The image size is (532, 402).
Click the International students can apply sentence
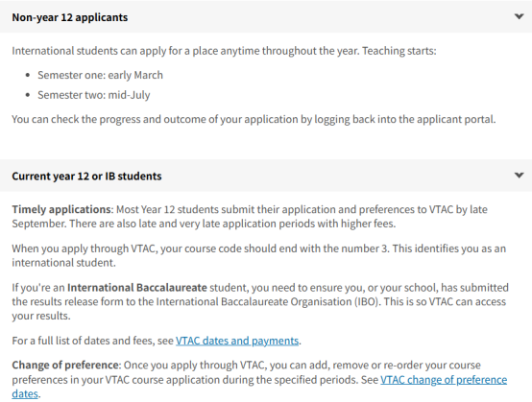pyautogui.click(x=224, y=51)
